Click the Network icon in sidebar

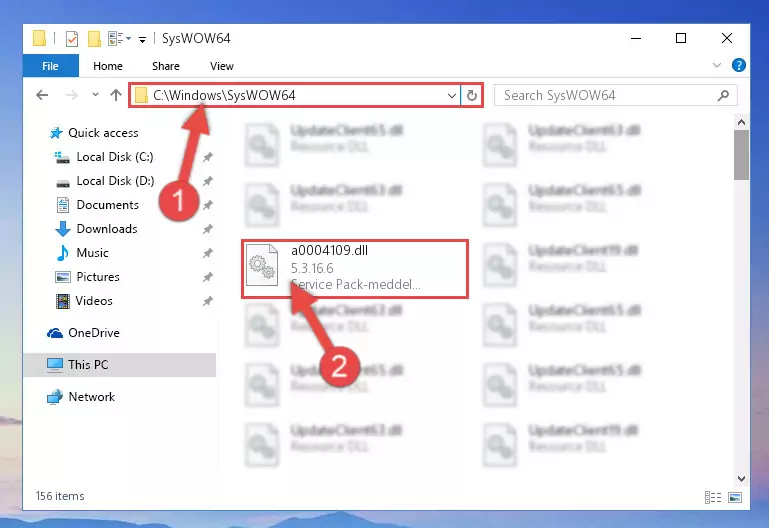[x=55, y=397]
